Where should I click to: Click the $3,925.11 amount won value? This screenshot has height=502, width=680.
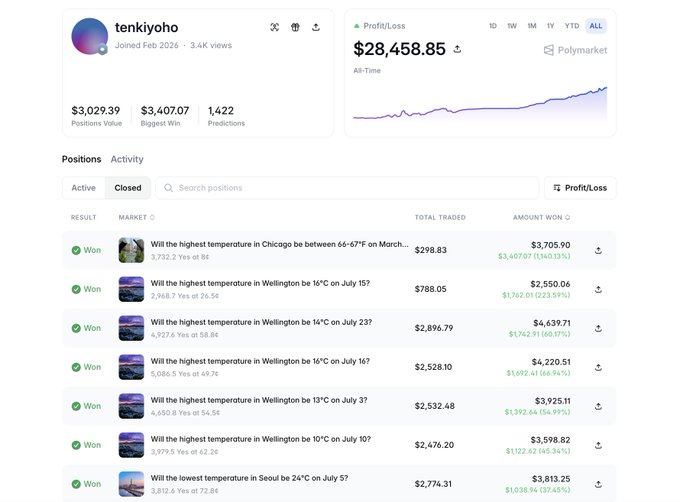coord(552,401)
